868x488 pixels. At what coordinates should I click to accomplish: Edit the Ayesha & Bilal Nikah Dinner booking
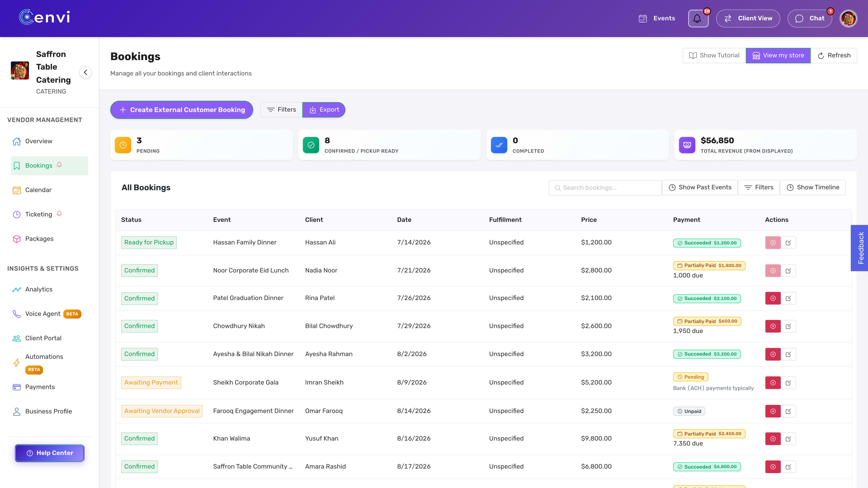(788, 354)
